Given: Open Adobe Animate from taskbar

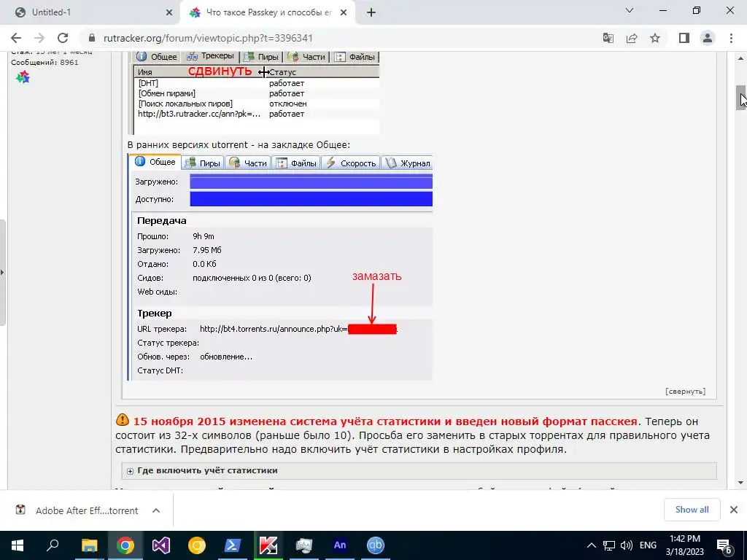Looking at the screenshot, I should tap(340, 545).
